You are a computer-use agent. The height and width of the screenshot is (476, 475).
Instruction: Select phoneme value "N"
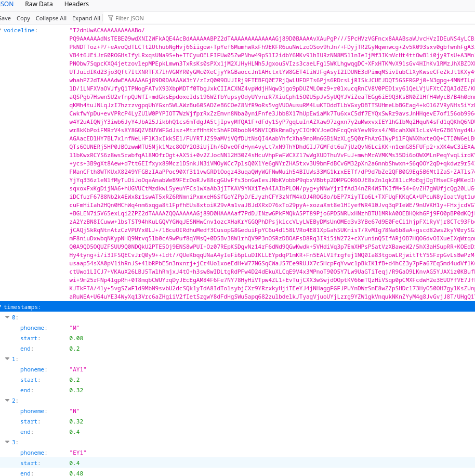[x=74, y=411]
